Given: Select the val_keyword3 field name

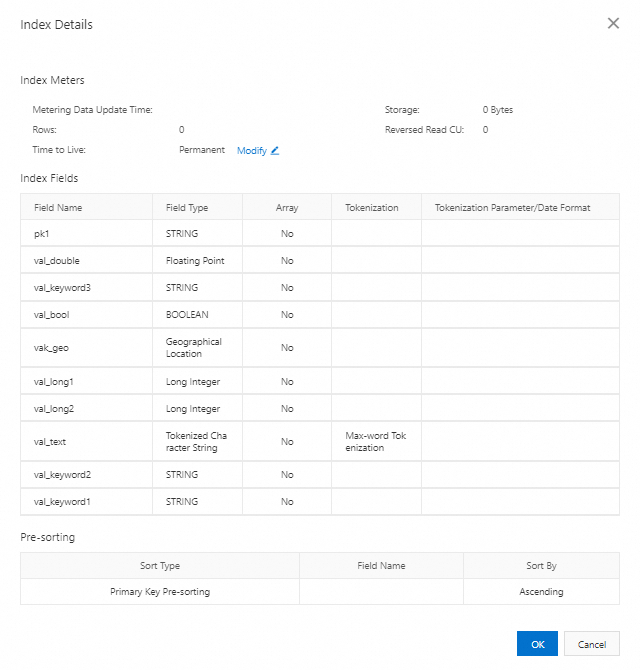Looking at the screenshot, I should 62,288.
